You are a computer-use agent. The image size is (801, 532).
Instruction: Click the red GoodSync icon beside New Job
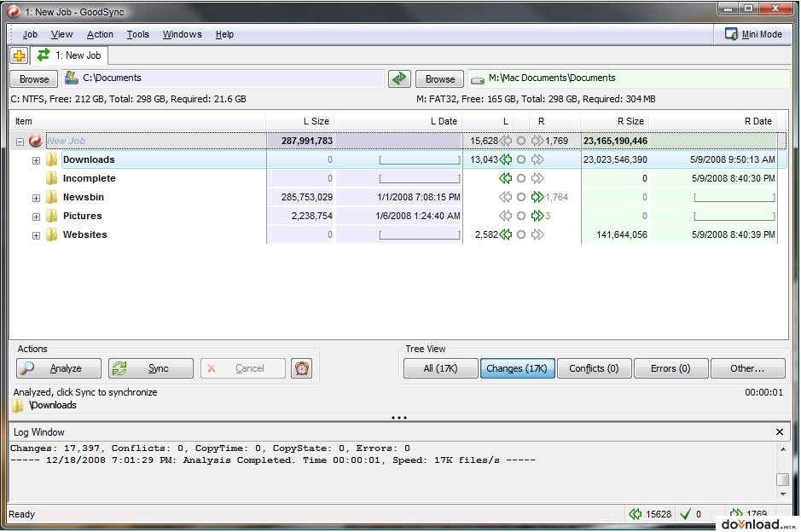tap(35, 141)
